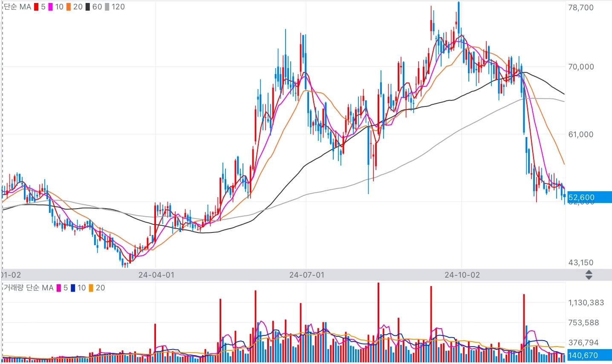
Task: Click the 70,000 price axis label
Action: (x=581, y=67)
